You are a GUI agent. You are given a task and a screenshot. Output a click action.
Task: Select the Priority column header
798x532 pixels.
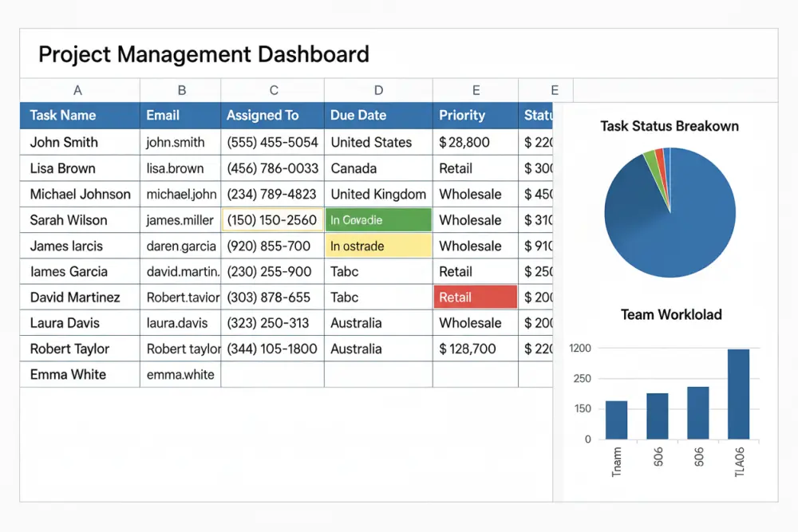coord(462,115)
